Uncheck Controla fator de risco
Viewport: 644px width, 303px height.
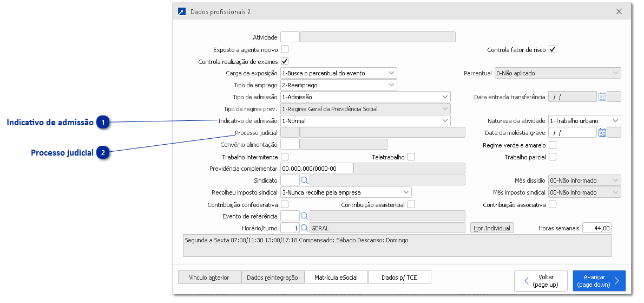(x=553, y=50)
